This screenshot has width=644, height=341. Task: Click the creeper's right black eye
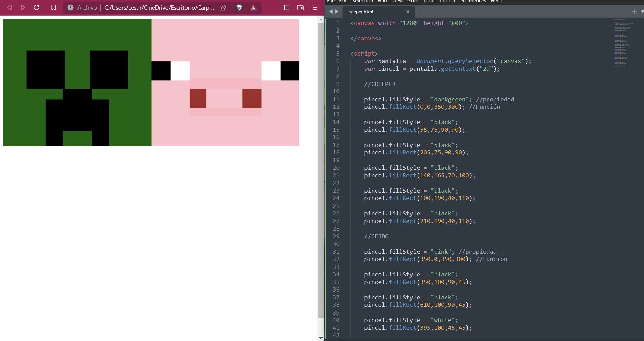[x=109, y=70]
